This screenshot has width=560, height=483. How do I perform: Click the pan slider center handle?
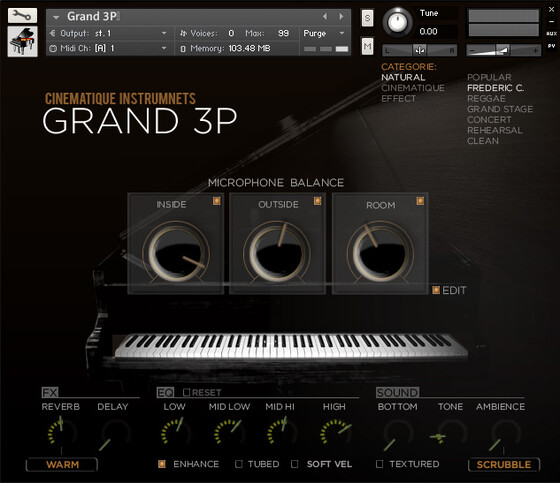coord(419,50)
